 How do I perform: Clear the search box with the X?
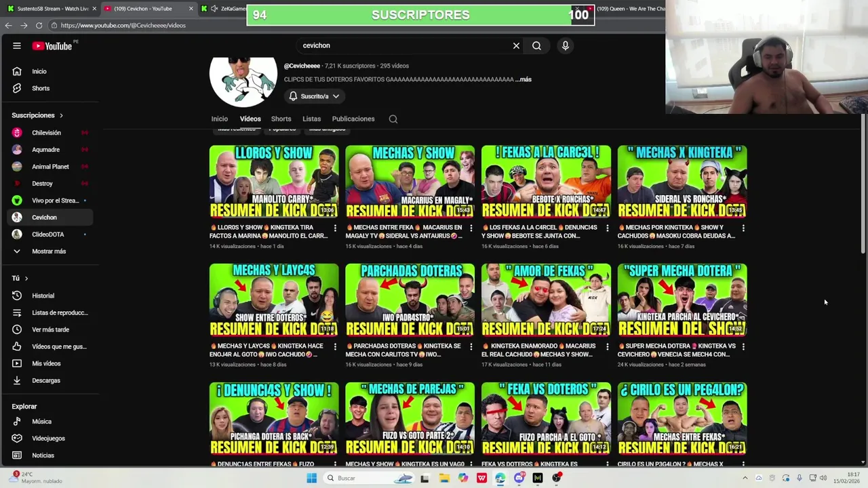[x=516, y=45]
